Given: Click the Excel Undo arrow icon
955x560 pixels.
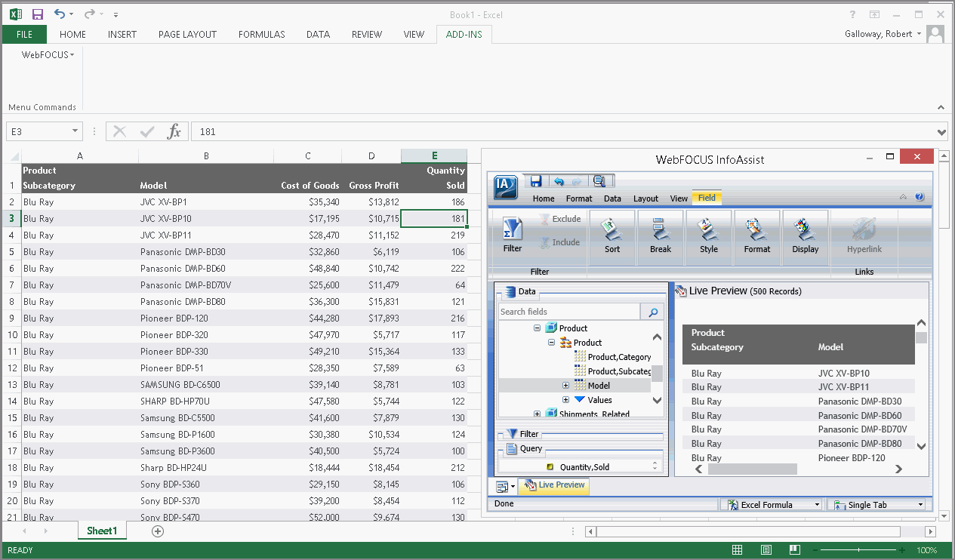Looking at the screenshot, I should 60,14.
